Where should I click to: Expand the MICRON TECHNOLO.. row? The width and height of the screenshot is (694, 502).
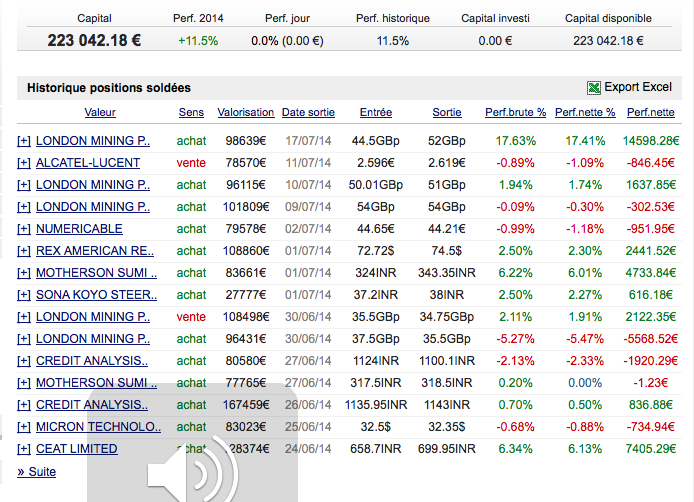[x=24, y=427]
